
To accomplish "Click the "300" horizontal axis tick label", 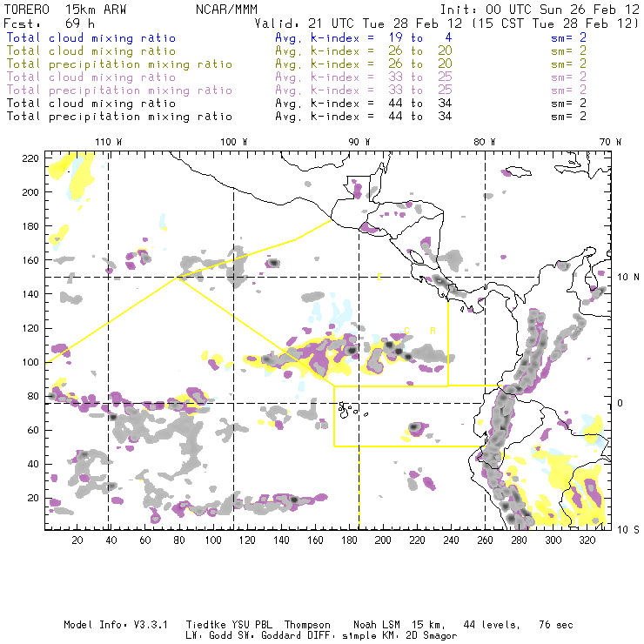I will click(553, 540).
